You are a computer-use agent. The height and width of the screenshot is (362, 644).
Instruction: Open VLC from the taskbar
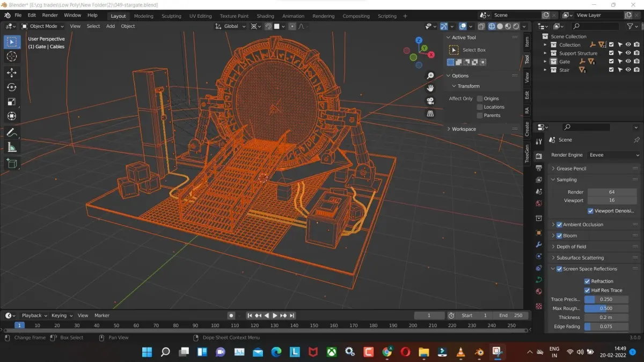click(460, 352)
